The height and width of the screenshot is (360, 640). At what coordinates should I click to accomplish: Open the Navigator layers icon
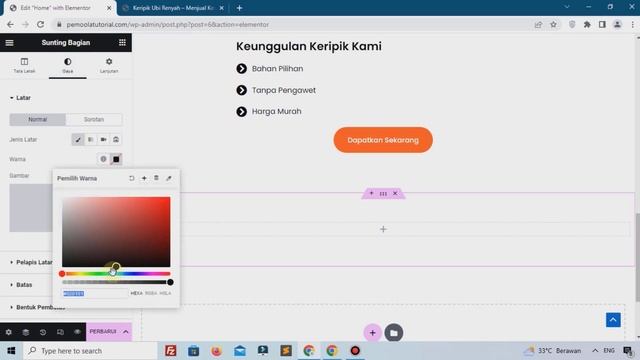(26, 332)
